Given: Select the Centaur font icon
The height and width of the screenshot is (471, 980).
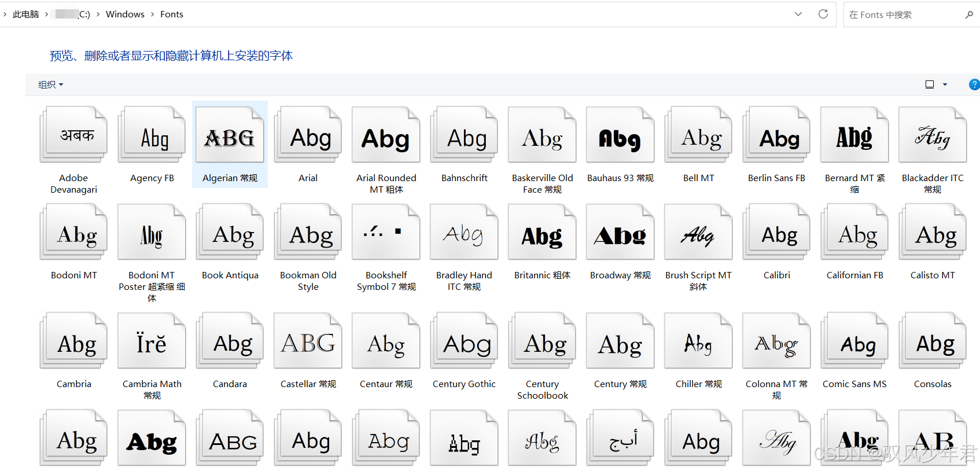Looking at the screenshot, I should [x=386, y=340].
